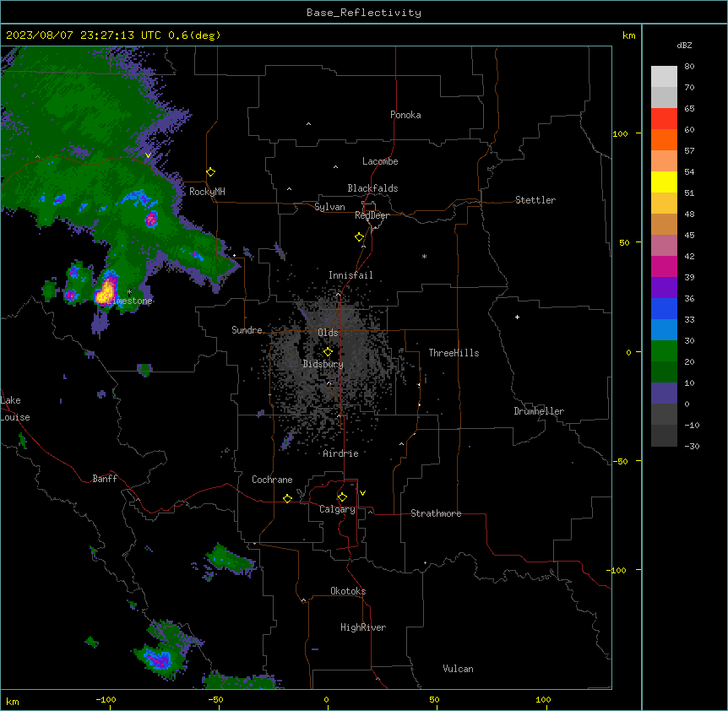Click the white caret marker southwest of Ponoka
Screen dimensions: 728x711
click(x=308, y=124)
